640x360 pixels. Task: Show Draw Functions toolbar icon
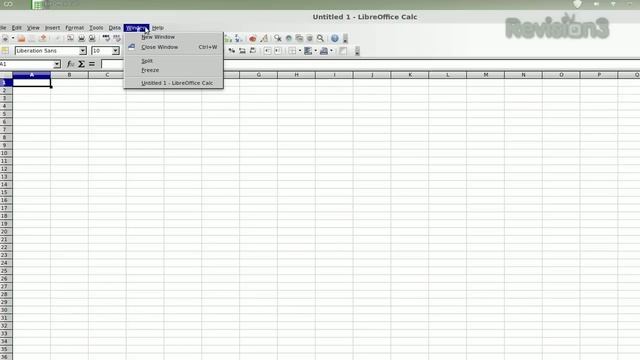[x=264, y=38]
